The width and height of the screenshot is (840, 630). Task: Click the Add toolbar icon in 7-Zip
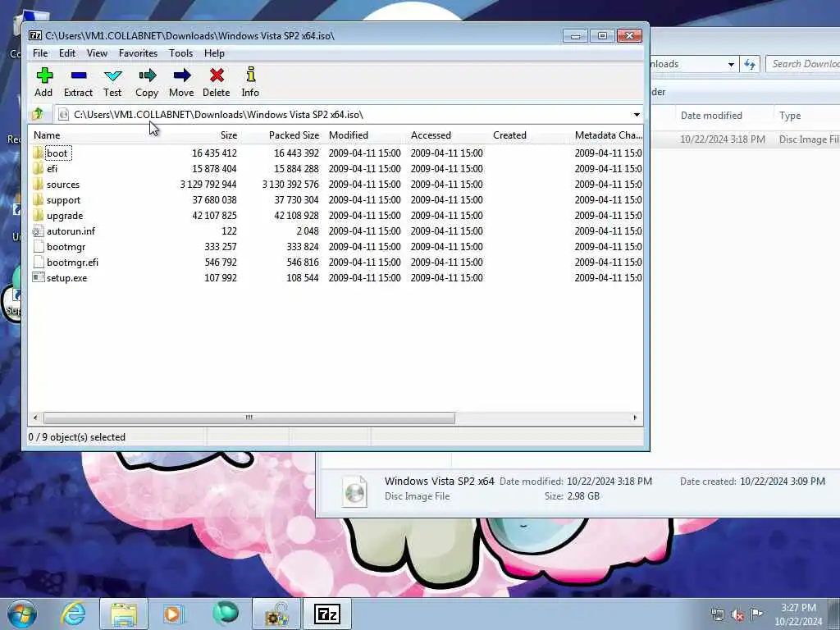[44, 75]
